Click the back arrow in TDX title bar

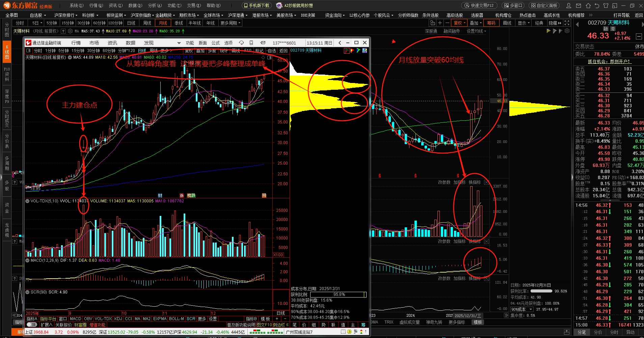pyautogui.click(x=340, y=43)
